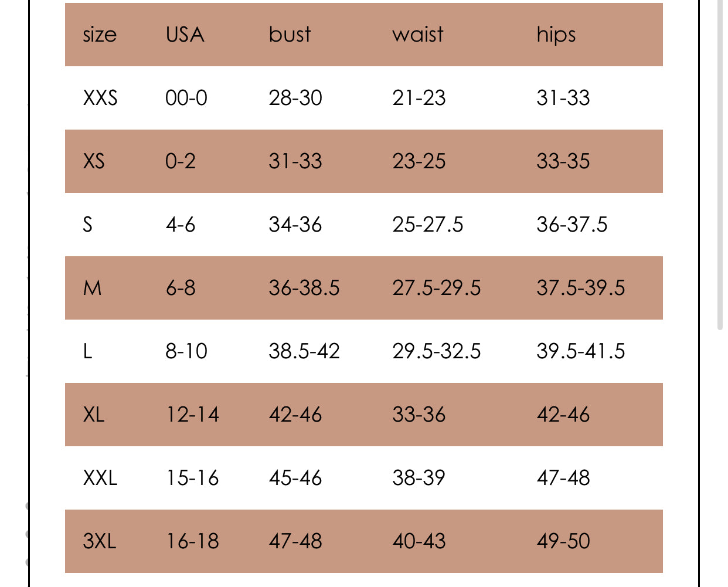
Task: Select the XL size row label
Action: (x=94, y=414)
